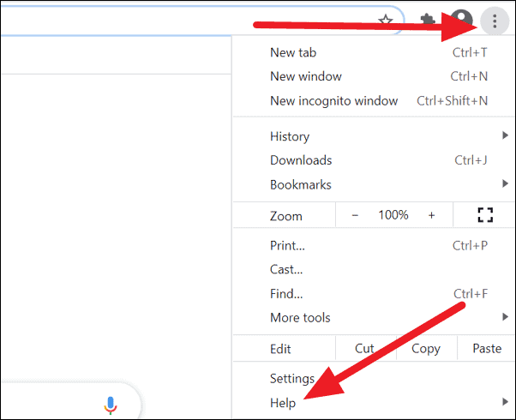The width and height of the screenshot is (516, 420).
Task: Open the profile avatar icon
Action: (x=461, y=21)
